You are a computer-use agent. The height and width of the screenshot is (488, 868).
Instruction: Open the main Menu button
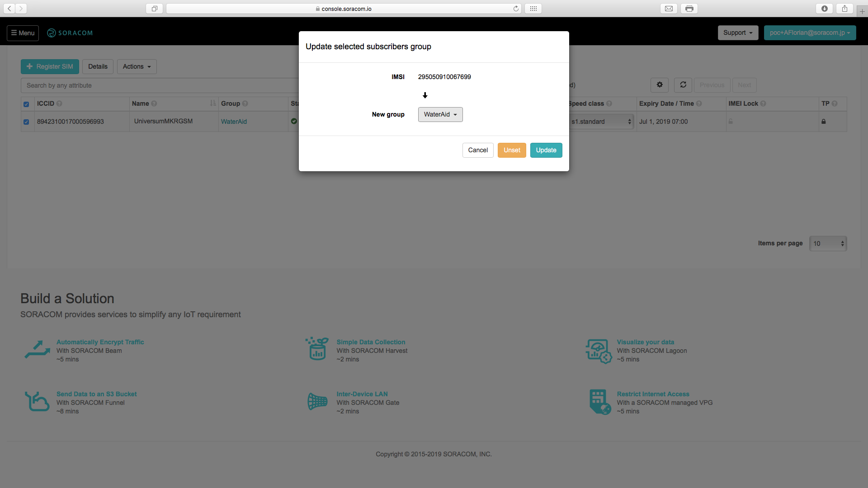coord(23,33)
